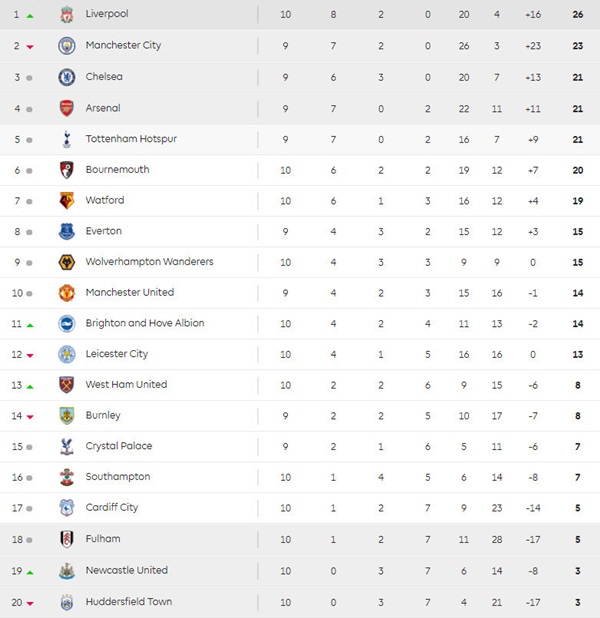The height and width of the screenshot is (618, 600).
Task: Click the Southampton club badge
Action: pos(67,477)
